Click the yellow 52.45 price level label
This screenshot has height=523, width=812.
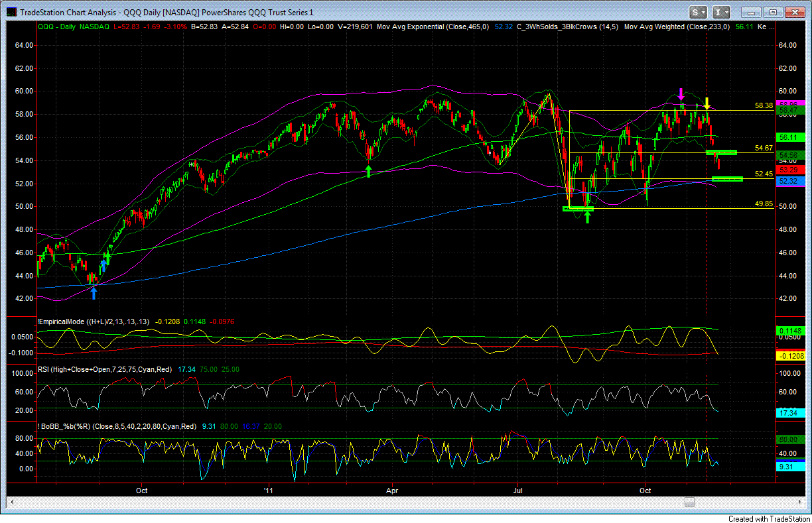pyautogui.click(x=764, y=174)
